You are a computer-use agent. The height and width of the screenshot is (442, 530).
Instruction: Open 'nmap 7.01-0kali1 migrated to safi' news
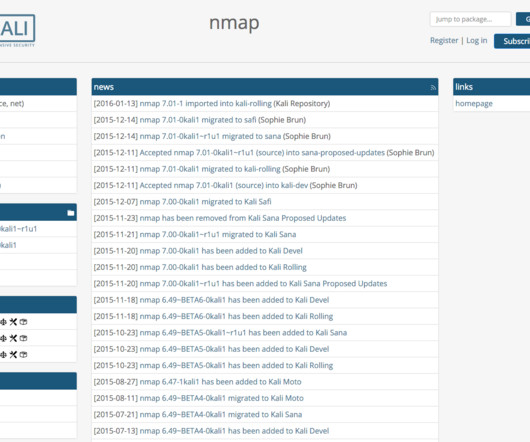pyautogui.click(x=198, y=120)
